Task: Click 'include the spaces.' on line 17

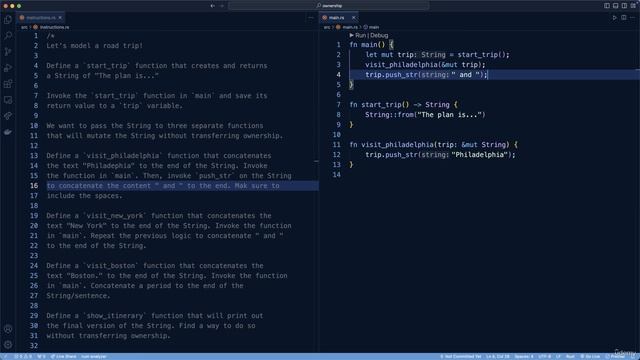Action: point(84,196)
